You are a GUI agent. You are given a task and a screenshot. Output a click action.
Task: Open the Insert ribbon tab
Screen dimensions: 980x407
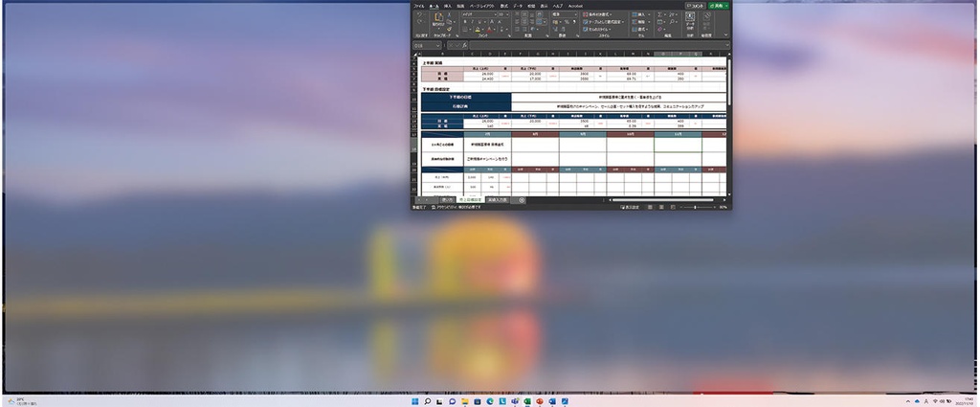[x=448, y=7]
